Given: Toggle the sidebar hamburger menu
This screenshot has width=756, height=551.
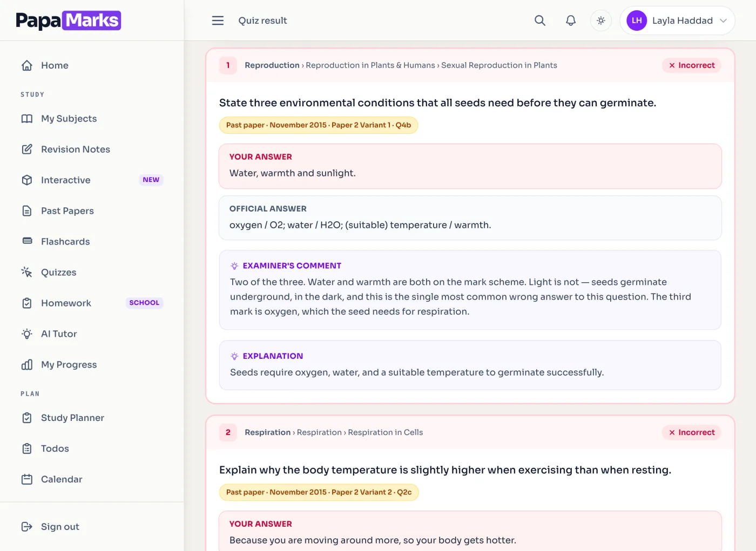Looking at the screenshot, I should point(218,21).
